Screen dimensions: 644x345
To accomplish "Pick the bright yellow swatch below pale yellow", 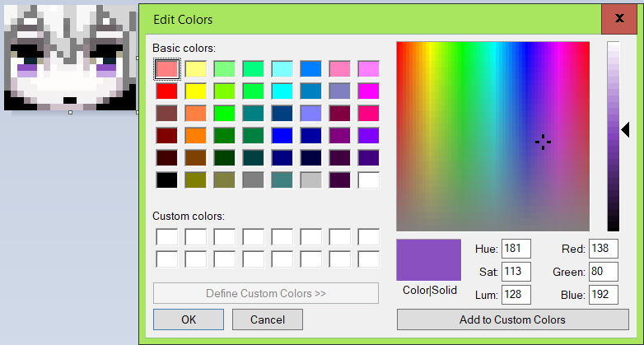I will pyautogui.click(x=196, y=91).
